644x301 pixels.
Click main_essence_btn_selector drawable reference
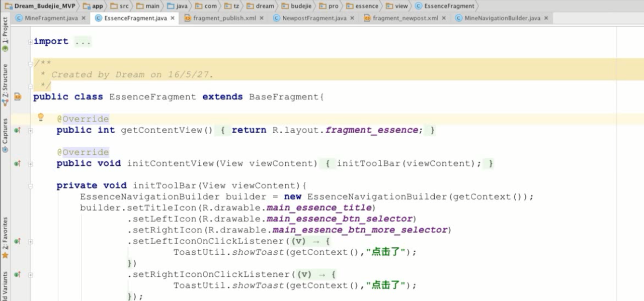(x=340, y=219)
